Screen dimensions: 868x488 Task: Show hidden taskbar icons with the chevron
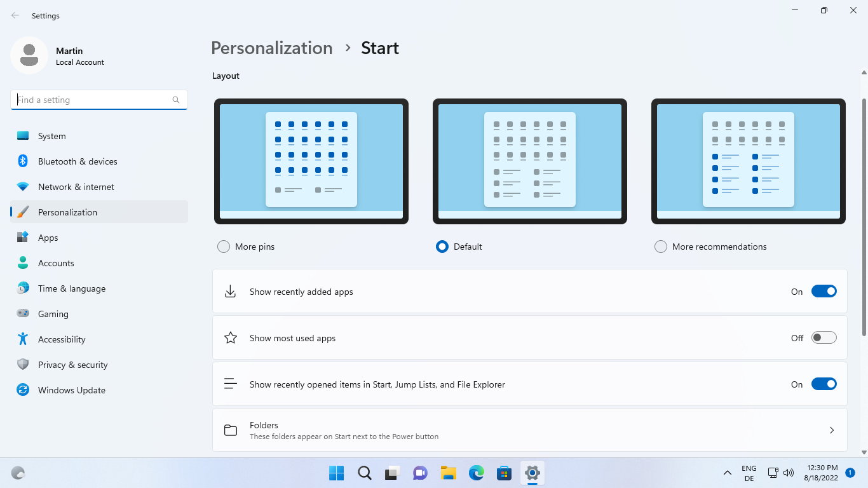[x=727, y=473]
